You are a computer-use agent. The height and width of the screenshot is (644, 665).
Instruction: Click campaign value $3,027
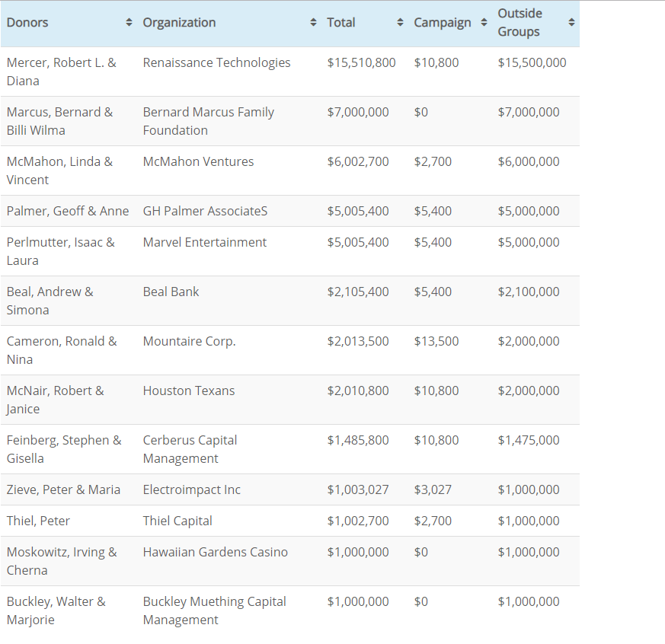point(433,489)
